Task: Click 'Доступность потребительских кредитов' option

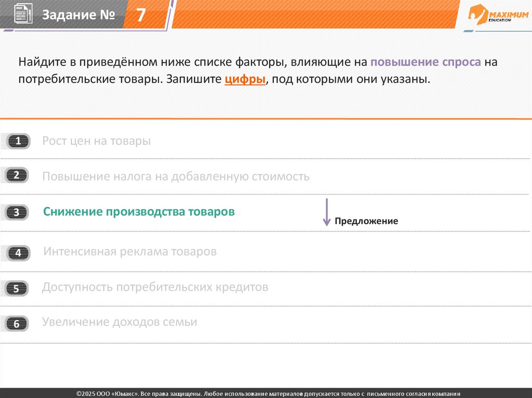Action: point(155,287)
